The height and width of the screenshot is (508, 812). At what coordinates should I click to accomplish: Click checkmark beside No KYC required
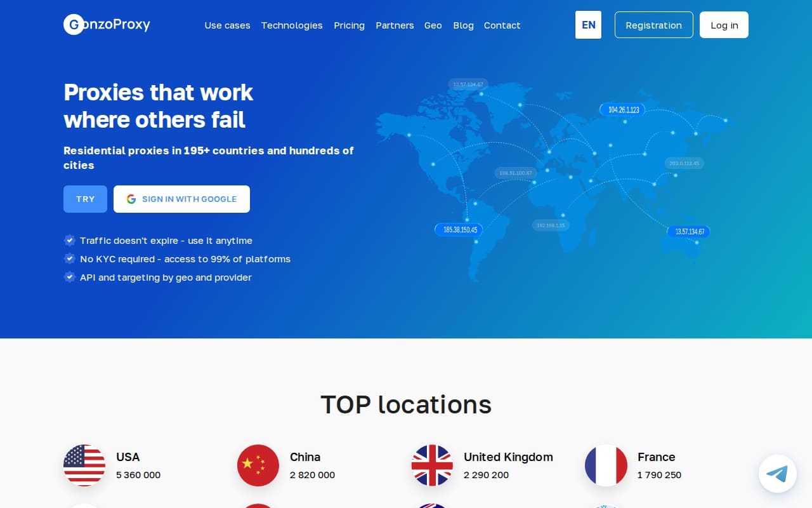point(70,258)
